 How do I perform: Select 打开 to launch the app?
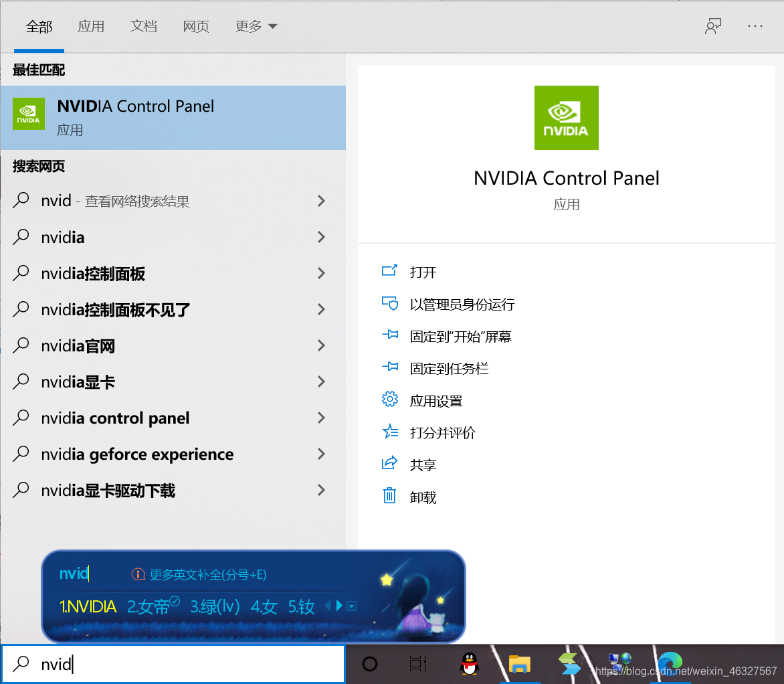(x=423, y=272)
